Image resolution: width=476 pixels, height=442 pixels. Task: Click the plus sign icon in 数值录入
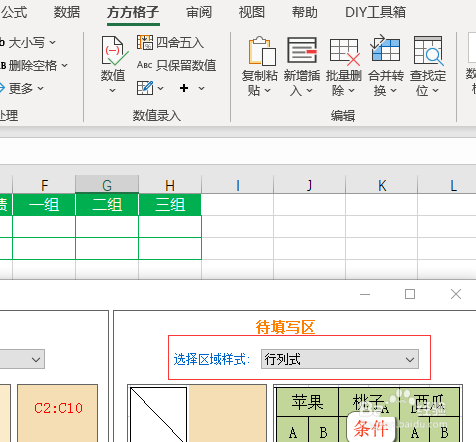(184, 88)
